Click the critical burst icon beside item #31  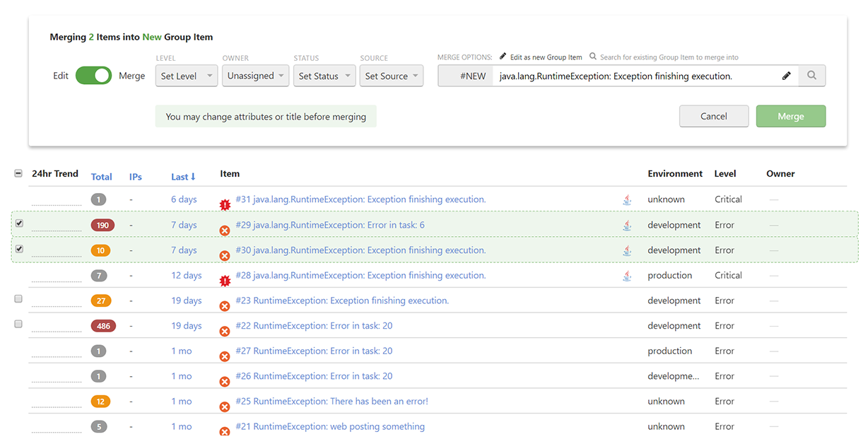coord(225,204)
